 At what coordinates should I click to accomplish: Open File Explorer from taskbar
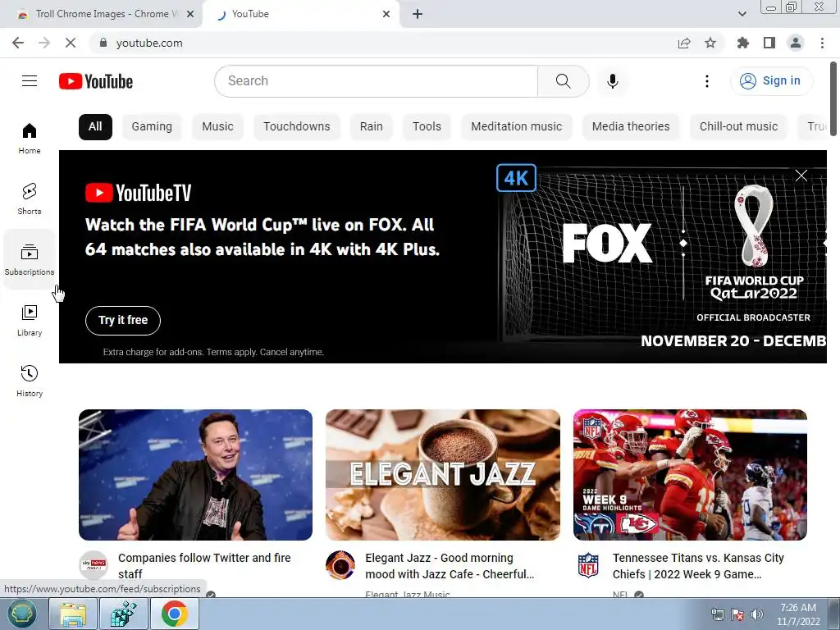73,614
